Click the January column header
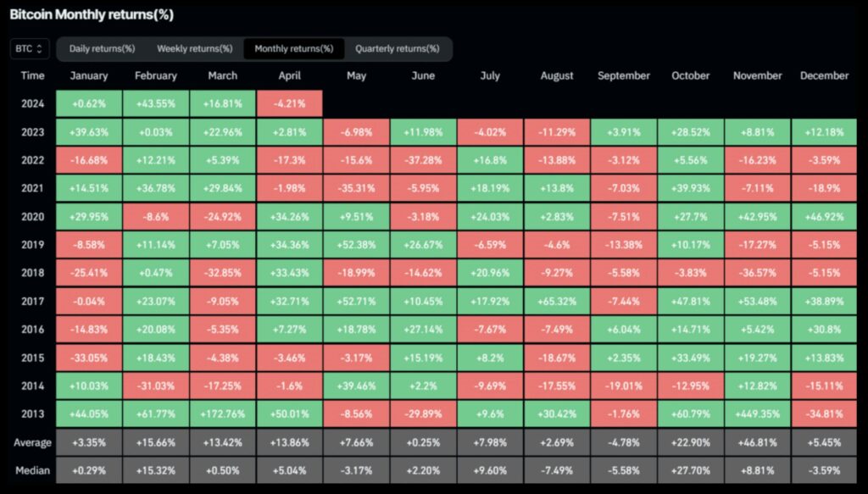 (88, 75)
